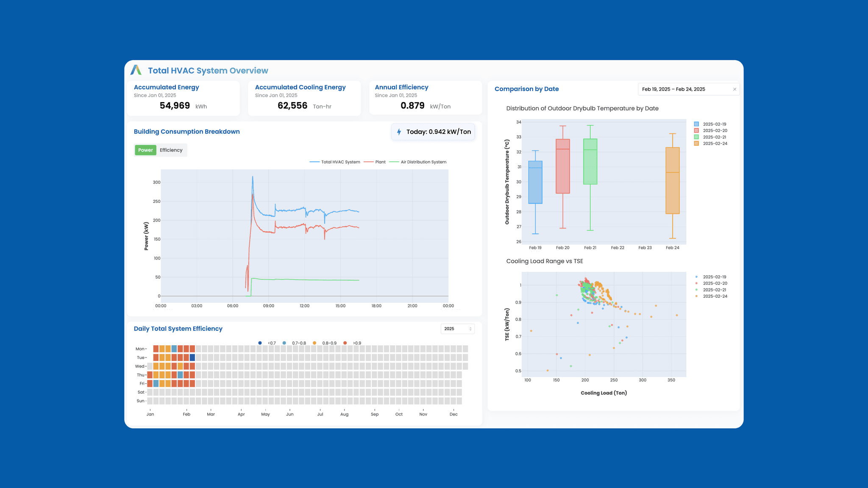The width and height of the screenshot is (868, 488).
Task: Clear the date range with the X icon
Action: 734,89
